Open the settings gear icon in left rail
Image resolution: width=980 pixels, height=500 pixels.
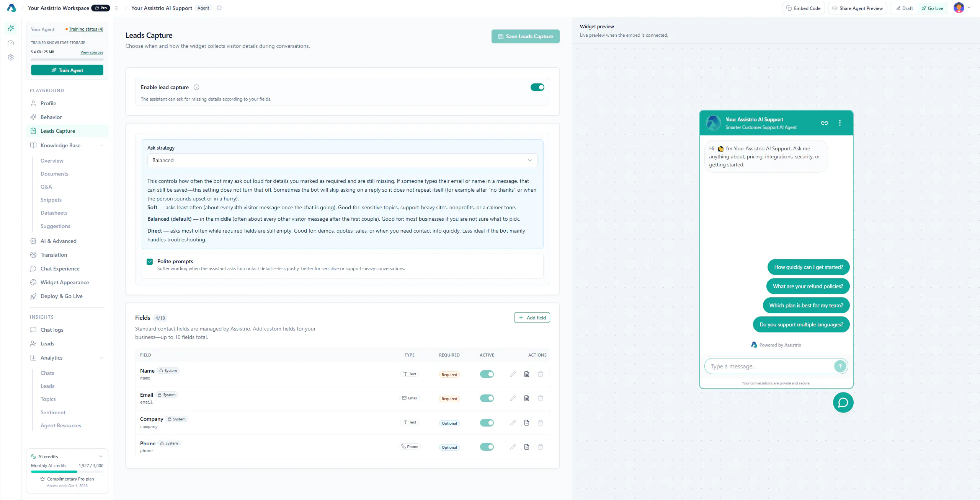pos(11,57)
